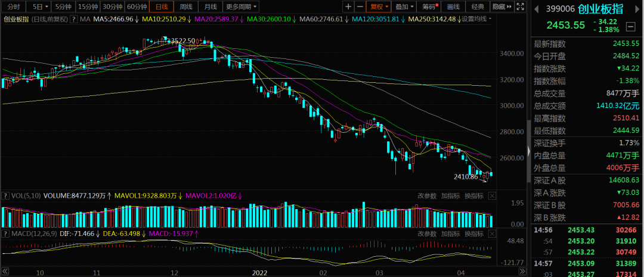Viewport: 644px width, 277px height.
Task: Switch to 30分钟 period tab
Action: 113,7
